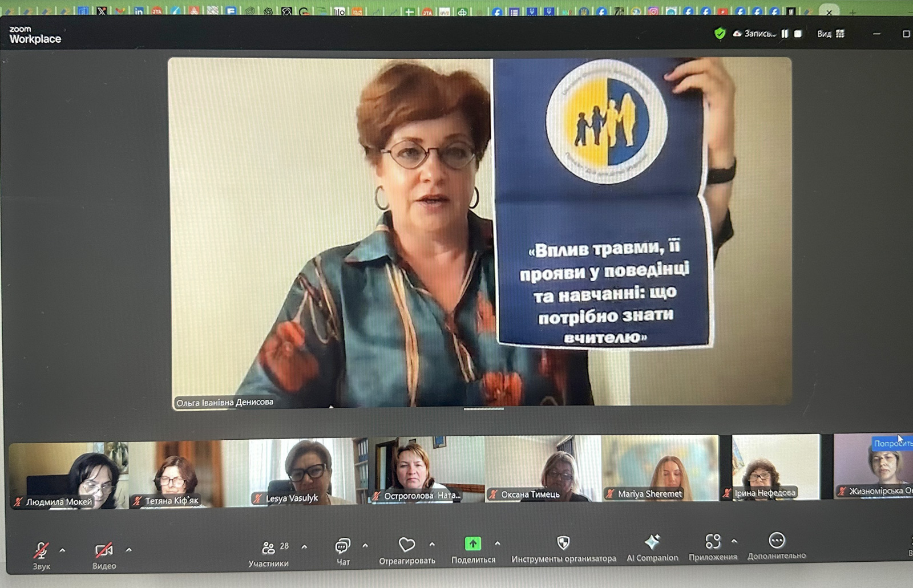Open the Дополнительно more options icon
Screen dimensions: 913x588
click(776, 541)
